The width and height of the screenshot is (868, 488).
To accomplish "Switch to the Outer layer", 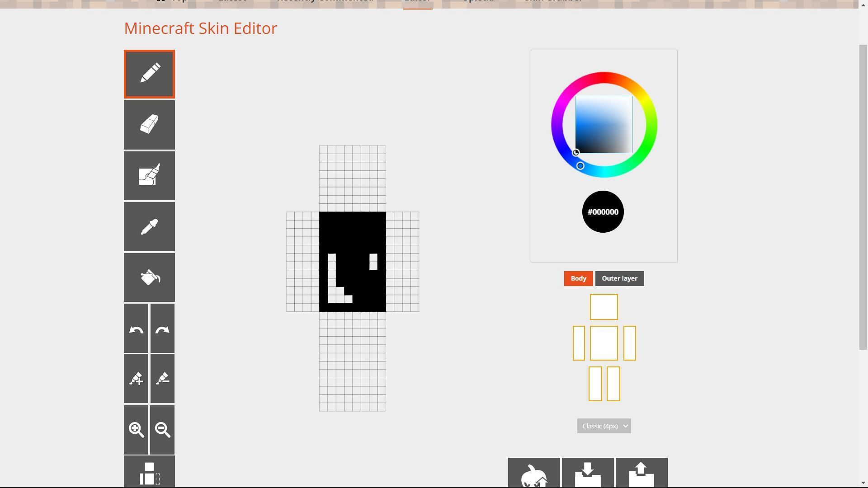I will pos(619,279).
